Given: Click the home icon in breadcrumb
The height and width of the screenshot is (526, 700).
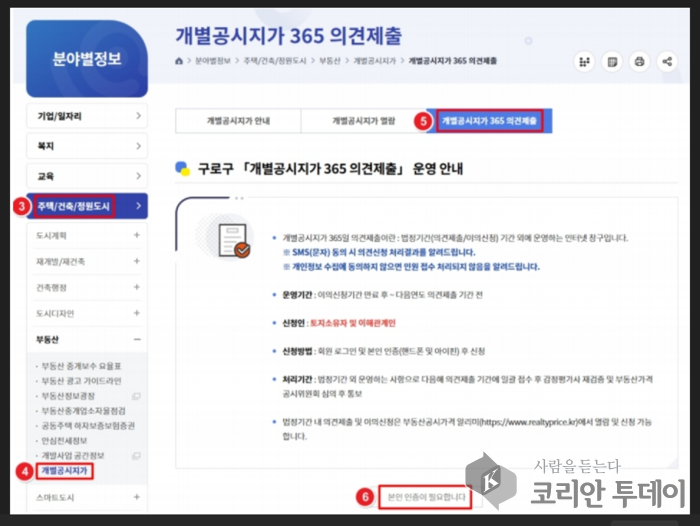Looking at the screenshot, I should click(179, 61).
